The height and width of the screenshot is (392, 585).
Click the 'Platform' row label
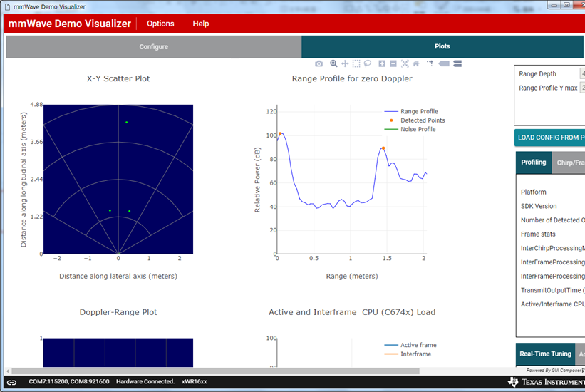534,192
